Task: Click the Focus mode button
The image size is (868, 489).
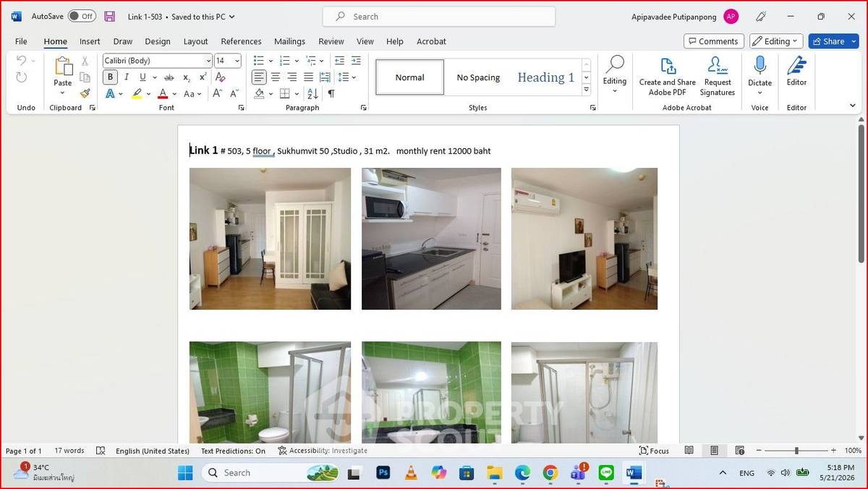Action: click(x=654, y=451)
